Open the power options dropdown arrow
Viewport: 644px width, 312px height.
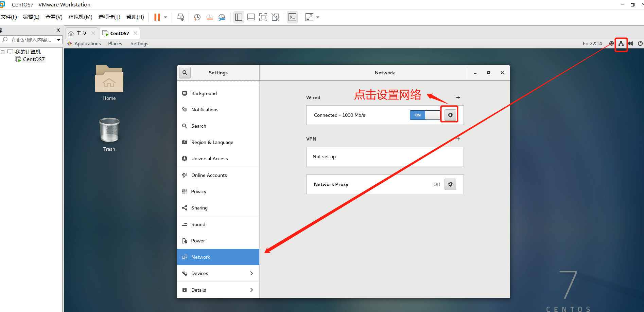coord(166,17)
